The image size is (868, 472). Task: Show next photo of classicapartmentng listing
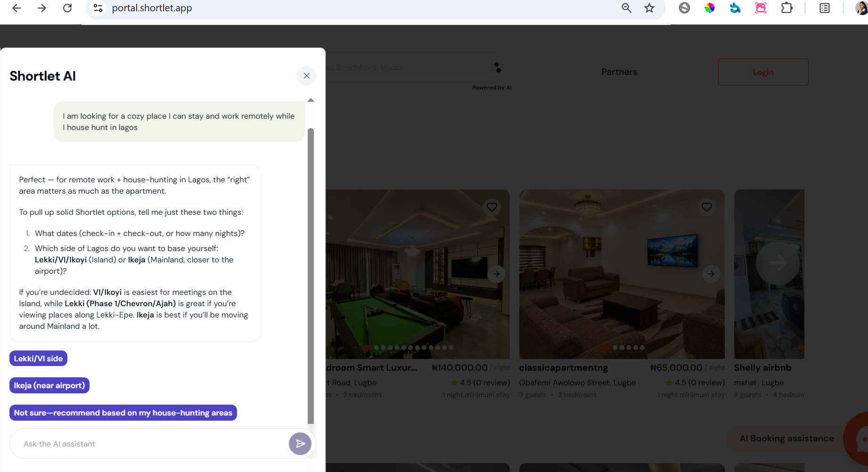point(711,274)
